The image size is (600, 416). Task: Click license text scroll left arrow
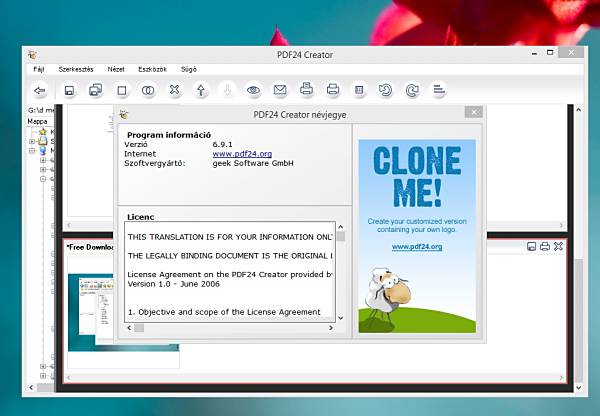point(129,328)
